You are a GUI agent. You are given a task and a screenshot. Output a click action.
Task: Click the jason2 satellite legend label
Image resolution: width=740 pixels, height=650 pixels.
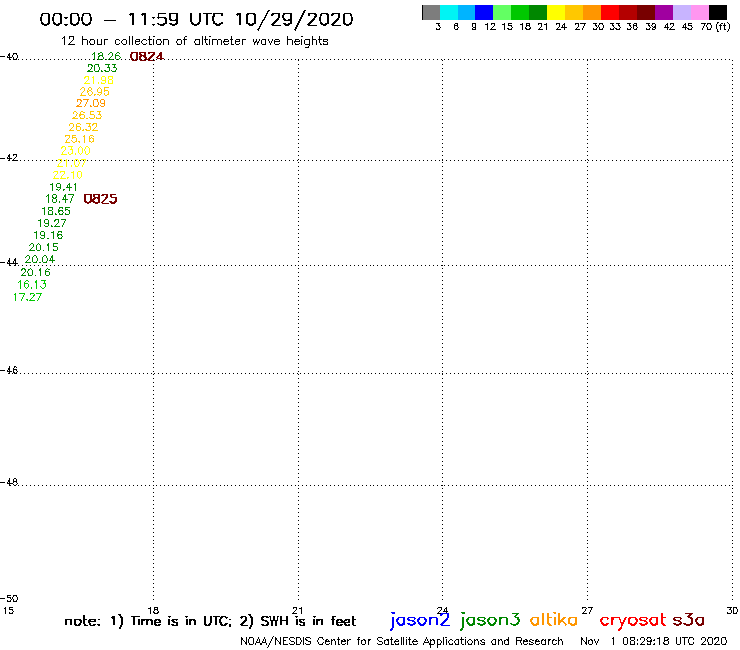point(420,620)
